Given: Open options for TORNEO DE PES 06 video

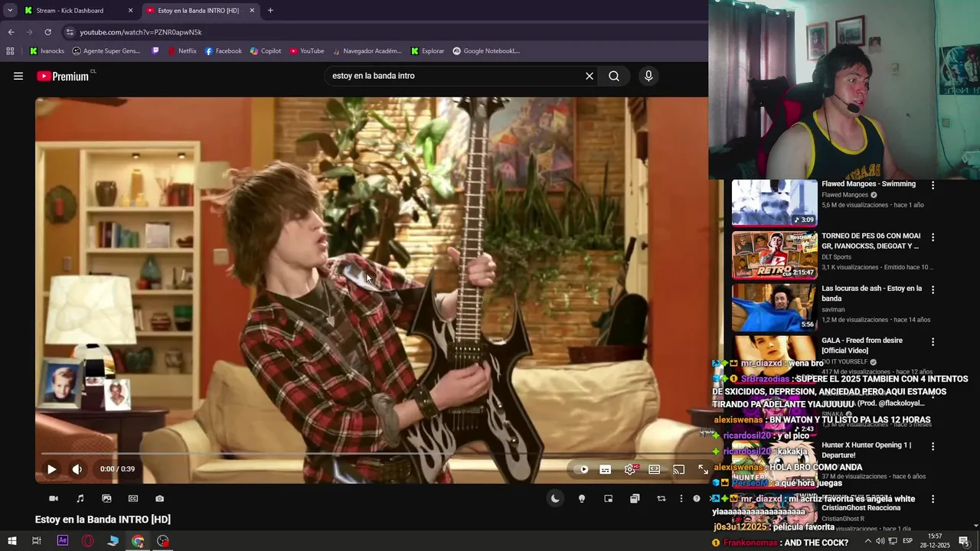Looking at the screenshot, I should pyautogui.click(x=933, y=237).
